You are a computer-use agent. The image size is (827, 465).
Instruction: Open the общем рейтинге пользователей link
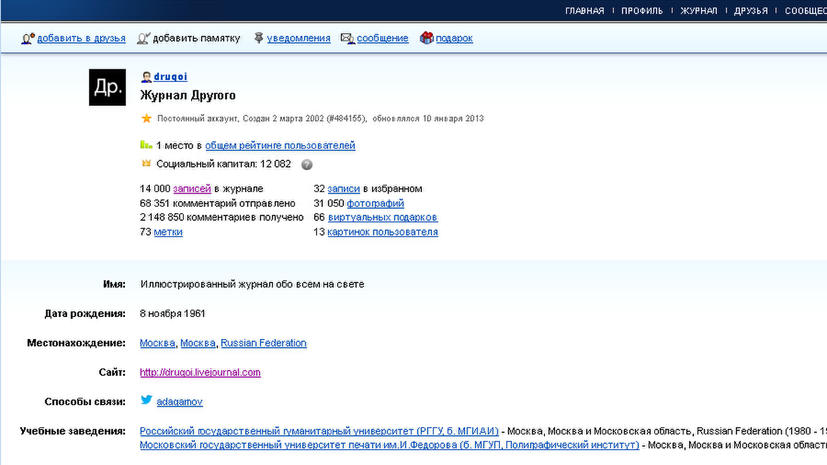[280, 146]
